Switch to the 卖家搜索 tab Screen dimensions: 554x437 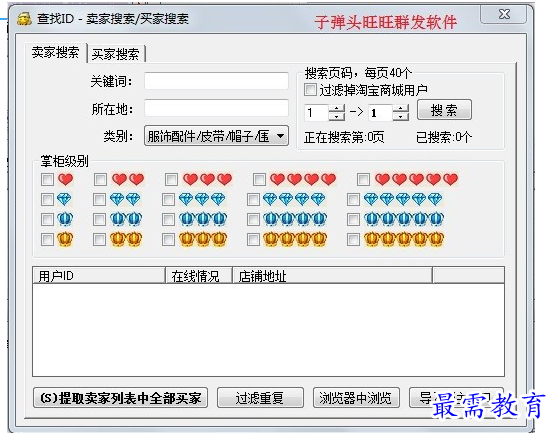tap(55, 53)
